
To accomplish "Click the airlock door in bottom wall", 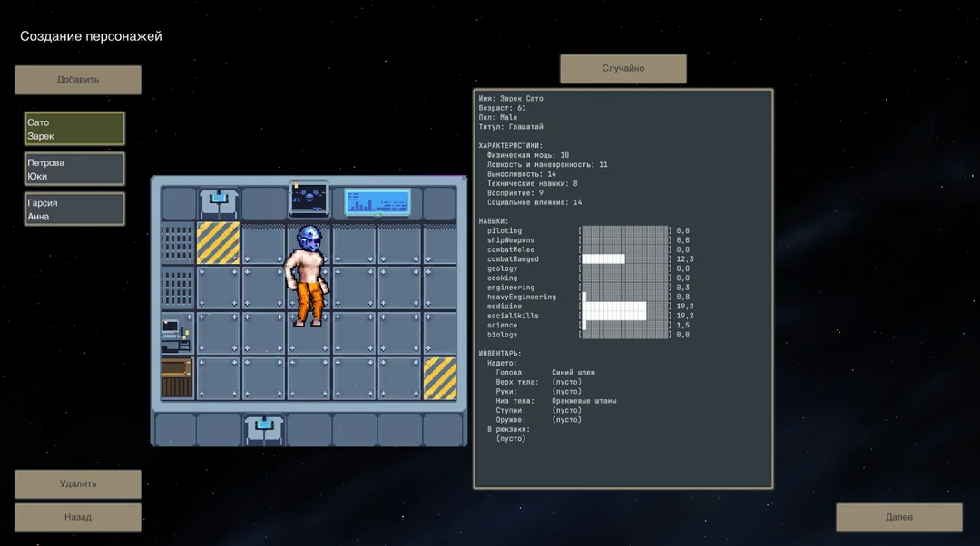I will 264,428.
